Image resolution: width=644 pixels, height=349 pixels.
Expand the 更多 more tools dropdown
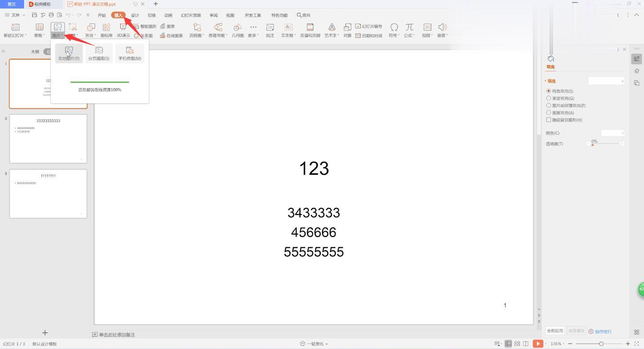pyautogui.click(x=253, y=30)
